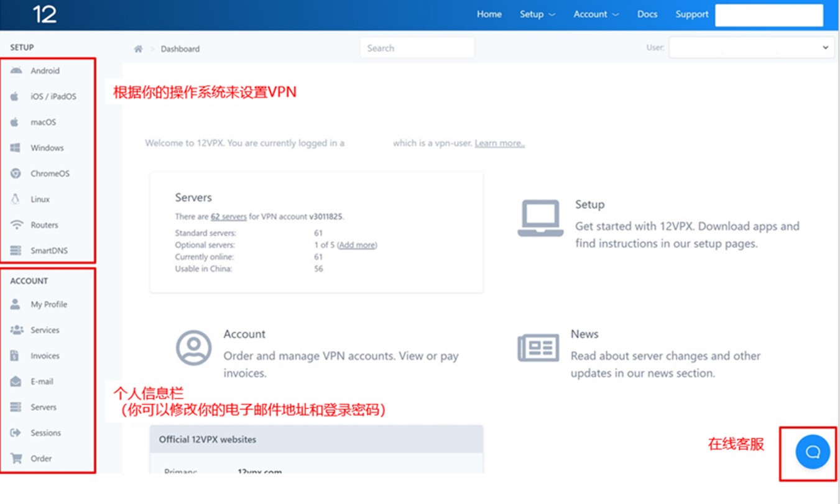Click the newspaper icon next to News
Screen dimensions: 840x504
pos(538,347)
